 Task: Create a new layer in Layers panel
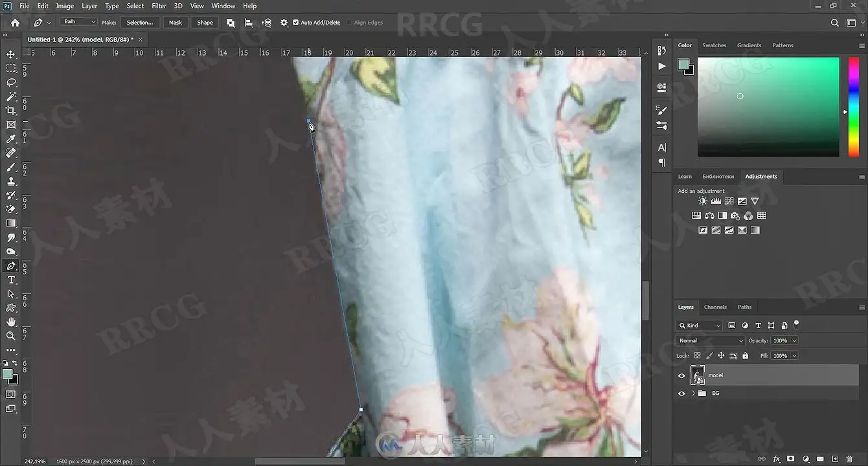[x=835, y=459]
